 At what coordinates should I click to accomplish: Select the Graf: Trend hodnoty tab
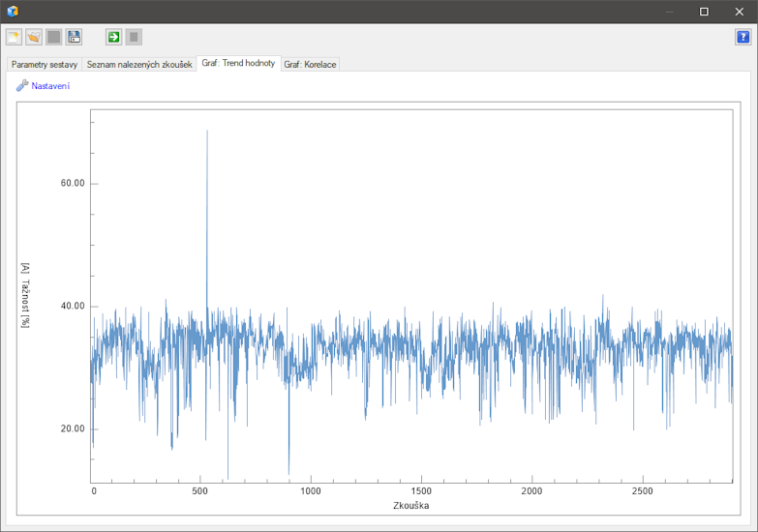pyautogui.click(x=238, y=63)
